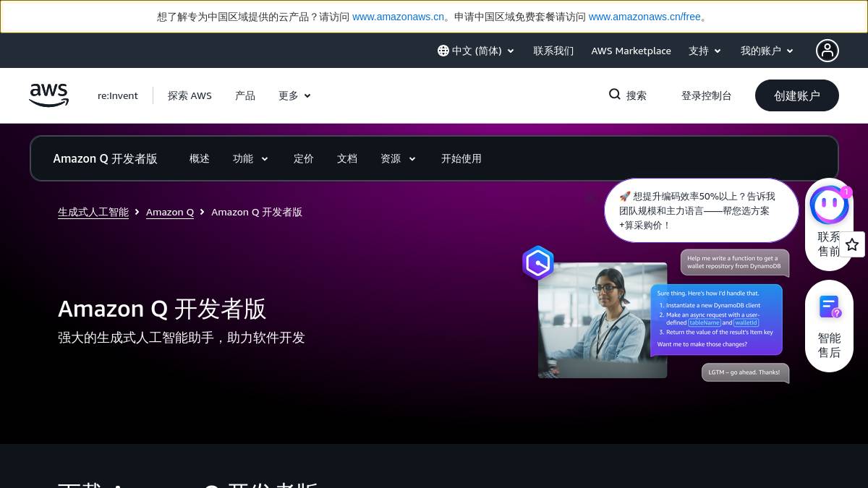
Task: Select re:Invent in the navigation
Action: pyautogui.click(x=118, y=95)
